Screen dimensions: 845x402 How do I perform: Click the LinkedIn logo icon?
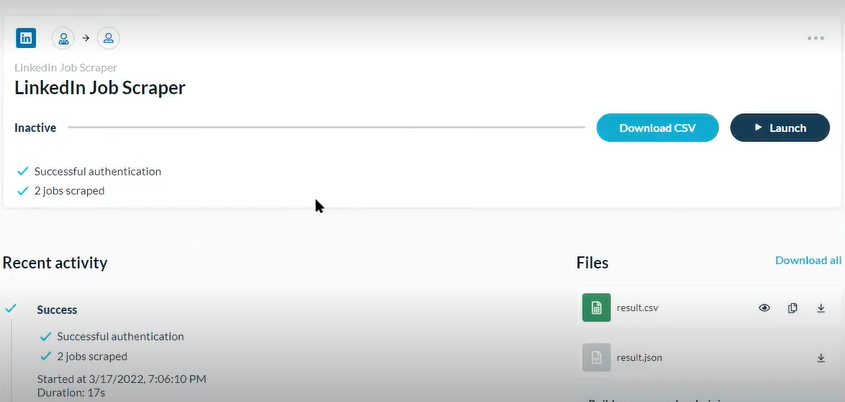(26, 38)
